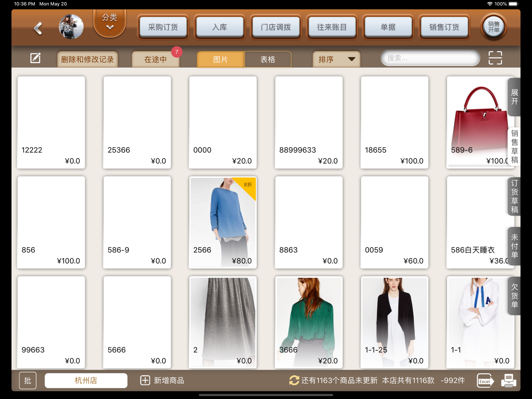
Task: Open the 采购订货 tab
Action: [x=163, y=27]
